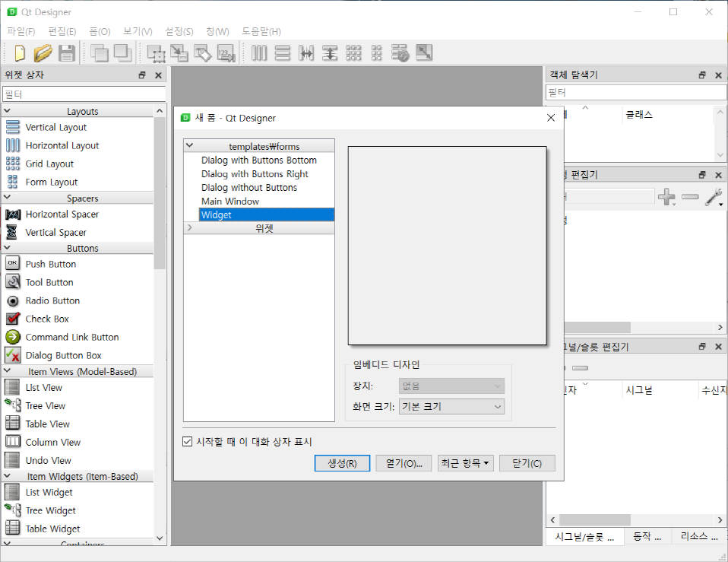This screenshot has height=562, width=728.
Task: Pick the Vertical Spacer widget
Action: (55, 232)
